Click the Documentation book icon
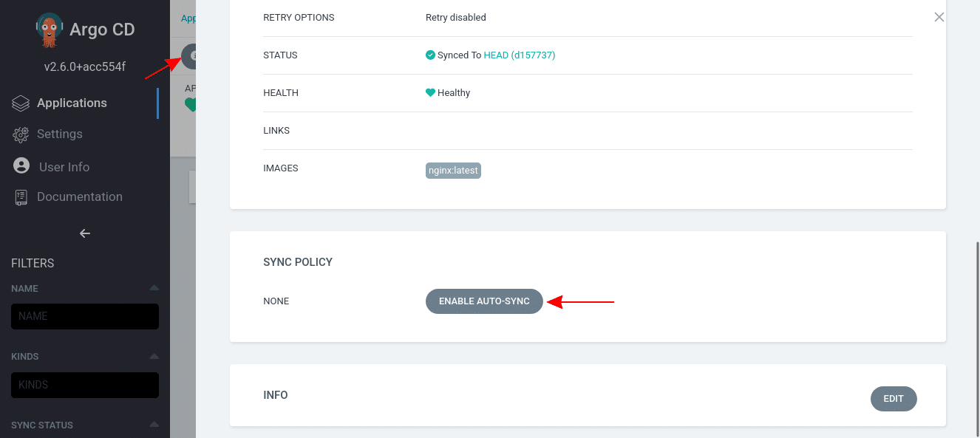Image resolution: width=980 pixels, height=438 pixels. pos(20,196)
